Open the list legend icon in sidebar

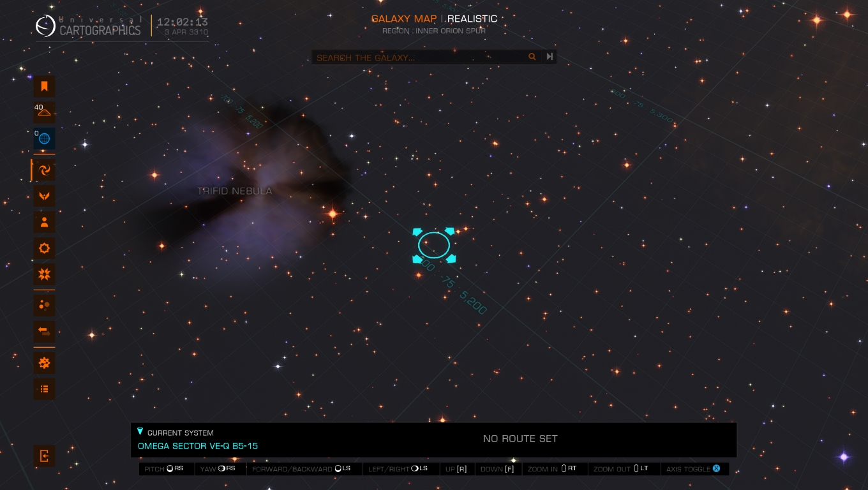(x=44, y=389)
